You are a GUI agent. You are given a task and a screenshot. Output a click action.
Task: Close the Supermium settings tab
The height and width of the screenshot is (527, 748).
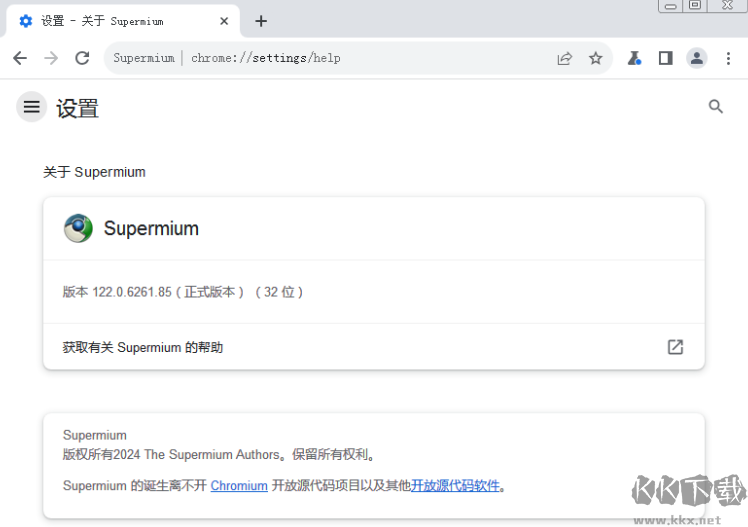(224, 21)
